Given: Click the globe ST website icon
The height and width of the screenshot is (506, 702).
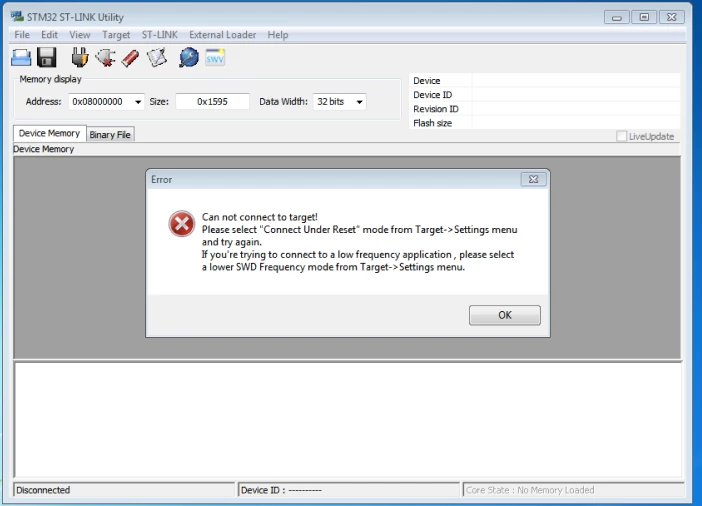Looking at the screenshot, I should 189,57.
